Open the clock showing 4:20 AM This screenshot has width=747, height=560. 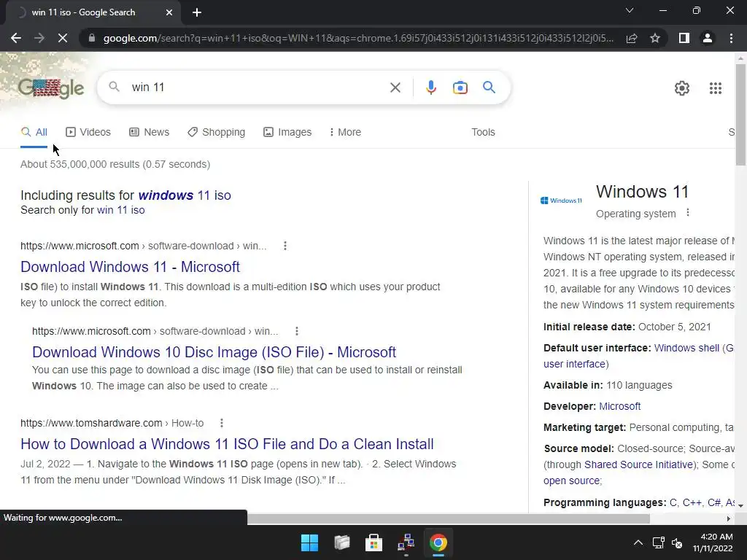point(713,542)
